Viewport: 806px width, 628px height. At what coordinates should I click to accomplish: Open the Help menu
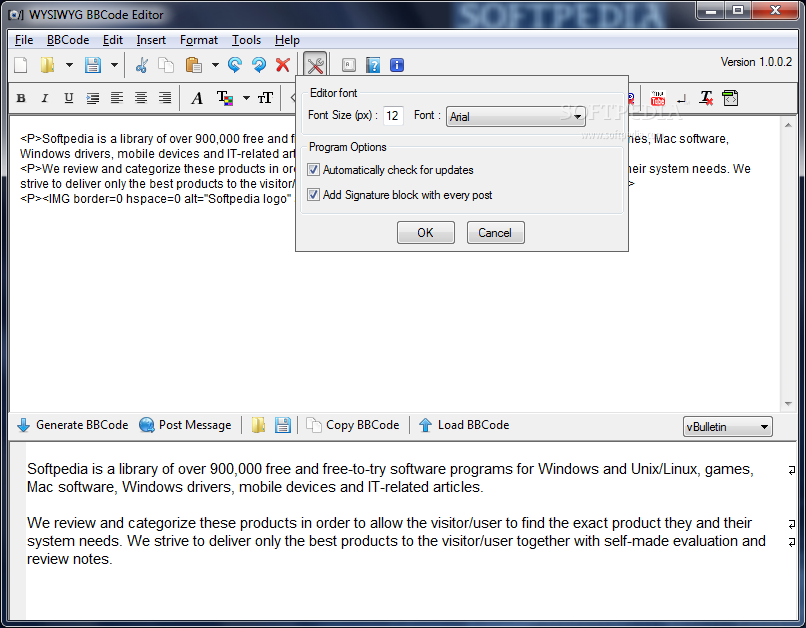pos(287,40)
